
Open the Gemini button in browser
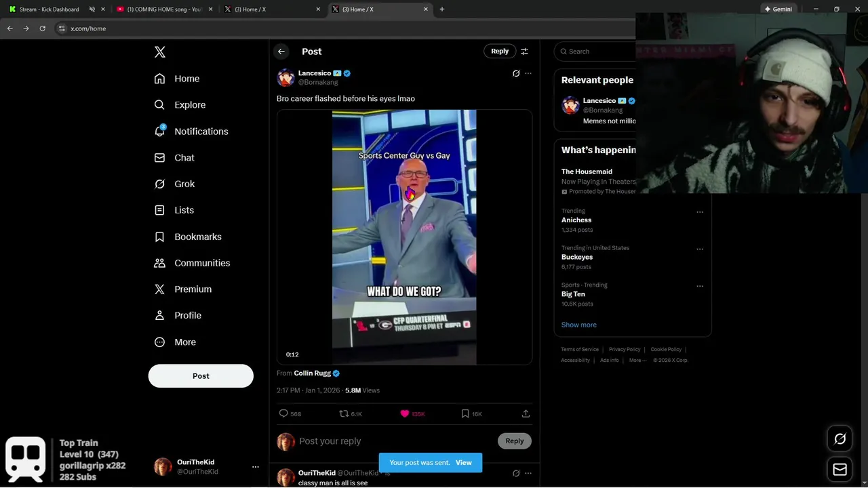(778, 9)
